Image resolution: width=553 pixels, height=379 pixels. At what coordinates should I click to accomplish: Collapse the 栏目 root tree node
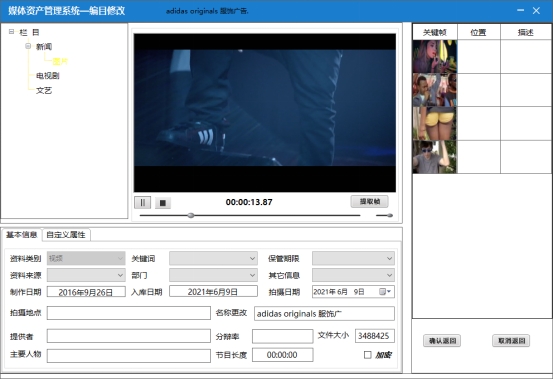coord(11,32)
